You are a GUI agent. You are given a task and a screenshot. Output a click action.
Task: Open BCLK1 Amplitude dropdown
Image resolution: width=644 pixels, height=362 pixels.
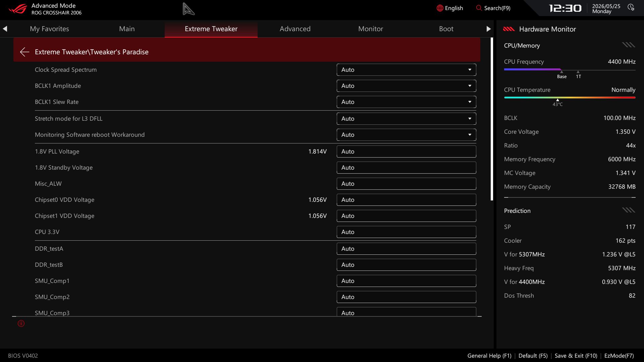point(406,86)
